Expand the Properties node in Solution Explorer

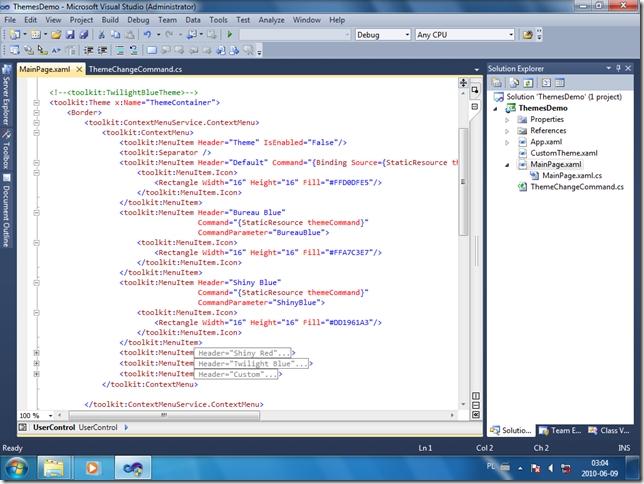click(x=507, y=120)
